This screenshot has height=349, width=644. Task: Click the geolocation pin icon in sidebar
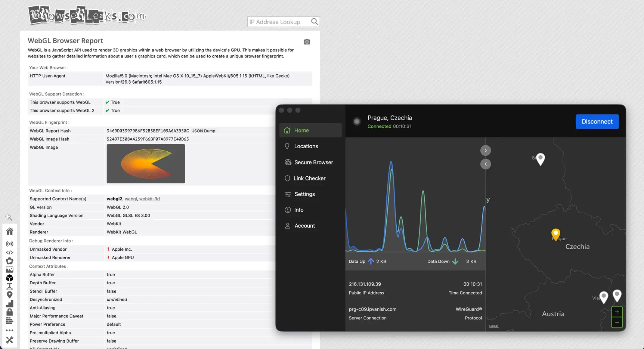[x=10, y=295]
